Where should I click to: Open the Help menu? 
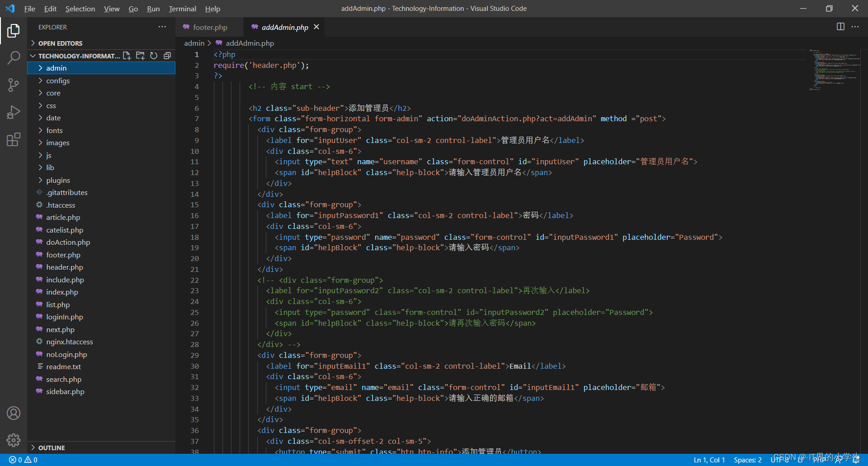coord(212,9)
